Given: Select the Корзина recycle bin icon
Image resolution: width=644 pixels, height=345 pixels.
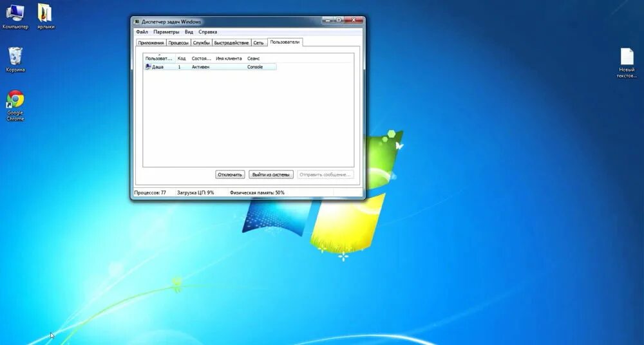Looking at the screenshot, I should pos(15,60).
